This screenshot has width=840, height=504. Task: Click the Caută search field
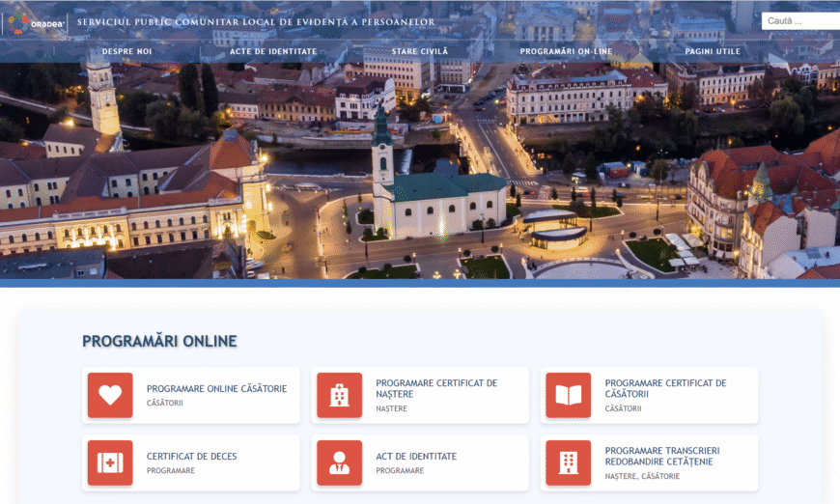pyautogui.click(x=799, y=20)
